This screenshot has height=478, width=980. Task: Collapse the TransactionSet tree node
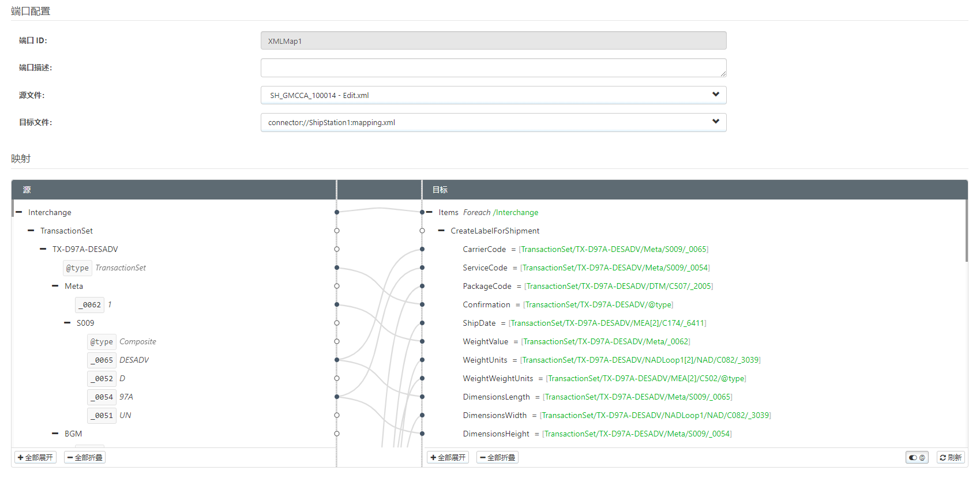[x=31, y=231]
